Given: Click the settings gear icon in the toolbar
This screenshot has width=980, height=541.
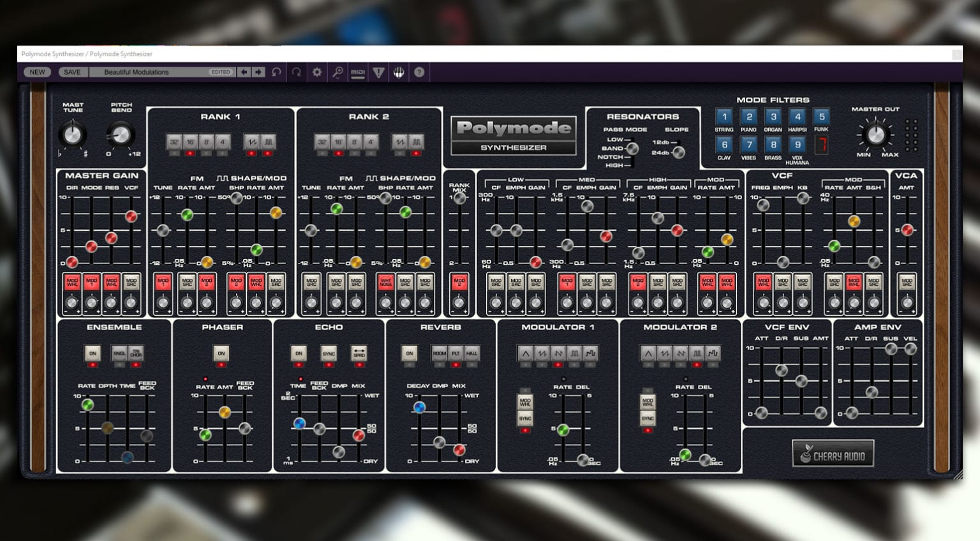Looking at the screenshot, I should (316, 72).
